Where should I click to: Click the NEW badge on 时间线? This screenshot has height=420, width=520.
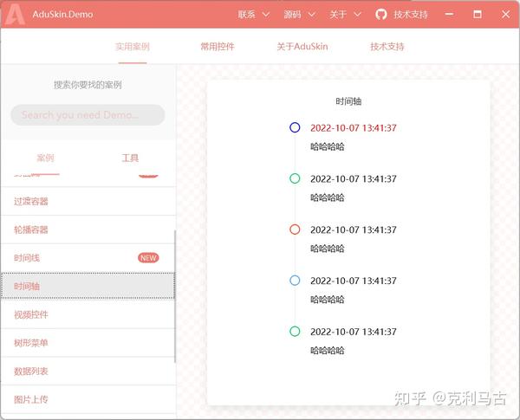click(148, 258)
